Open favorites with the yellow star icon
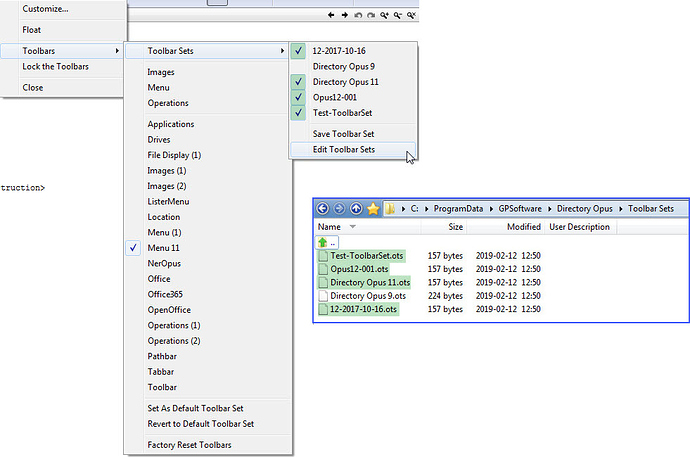Screen dimensions: 690x457 373,208
